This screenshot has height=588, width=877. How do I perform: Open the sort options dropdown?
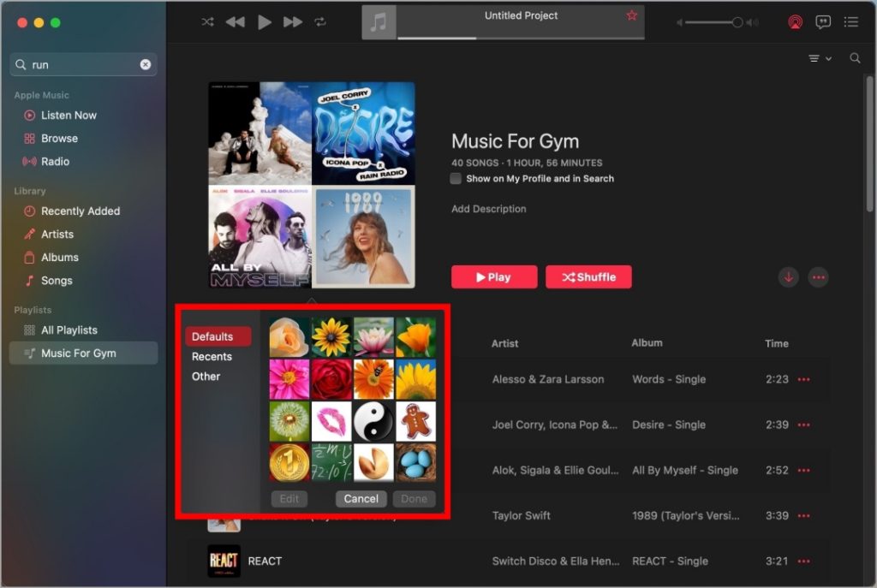coord(820,58)
